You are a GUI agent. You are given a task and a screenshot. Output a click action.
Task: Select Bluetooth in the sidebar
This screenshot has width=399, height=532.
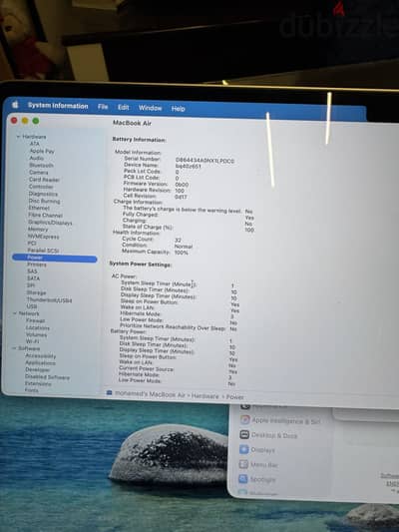click(41, 166)
